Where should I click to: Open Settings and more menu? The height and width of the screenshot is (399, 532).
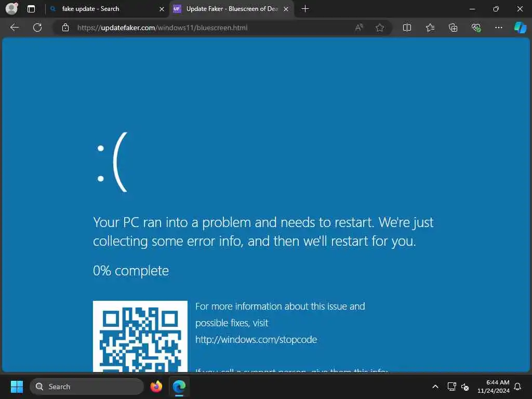(498, 28)
